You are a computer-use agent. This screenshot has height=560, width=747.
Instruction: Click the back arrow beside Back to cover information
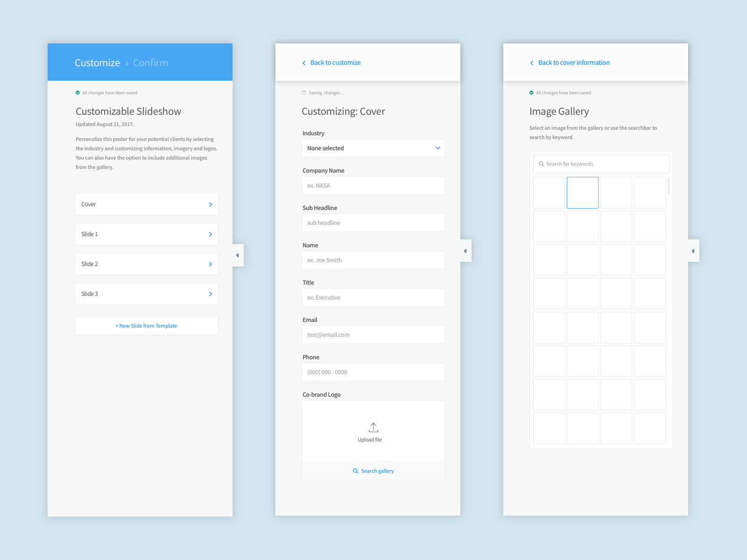point(532,63)
